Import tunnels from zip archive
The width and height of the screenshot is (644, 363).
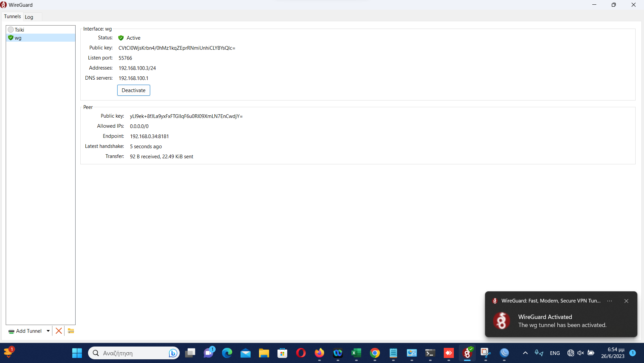click(71, 331)
